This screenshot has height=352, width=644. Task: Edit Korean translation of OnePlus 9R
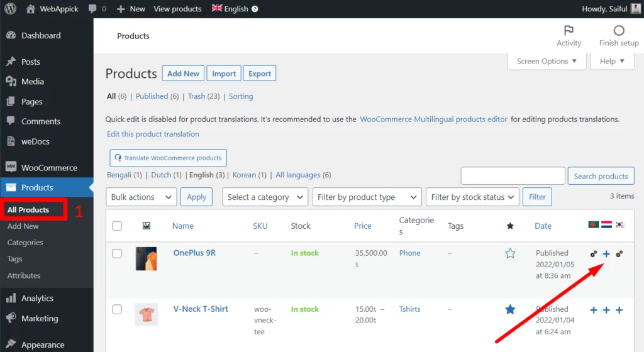(x=619, y=254)
